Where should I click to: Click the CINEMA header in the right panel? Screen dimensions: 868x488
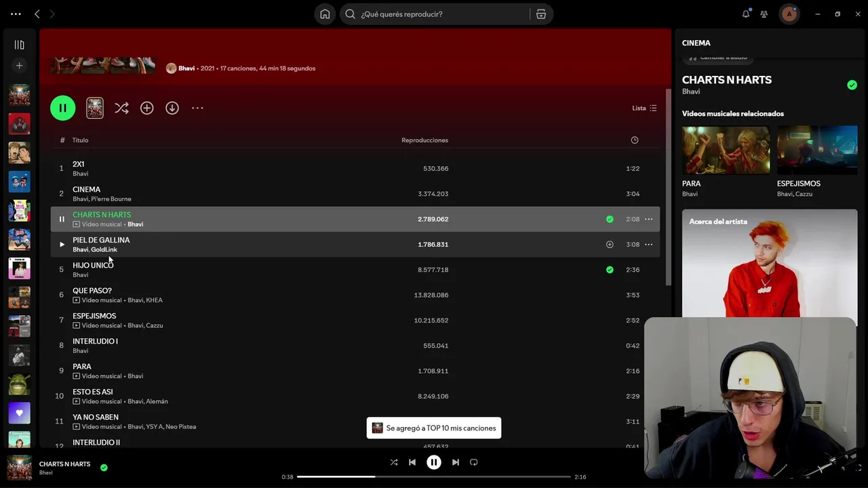[696, 43]
